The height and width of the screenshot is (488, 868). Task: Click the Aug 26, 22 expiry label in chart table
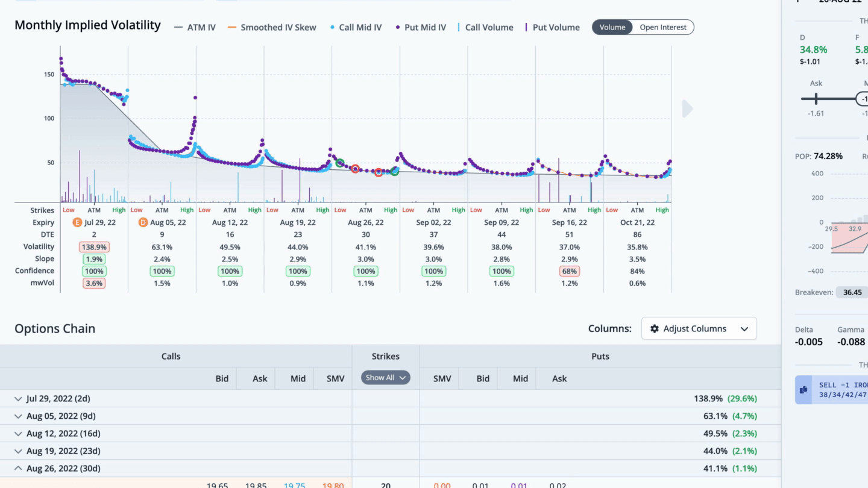(366, 222)
